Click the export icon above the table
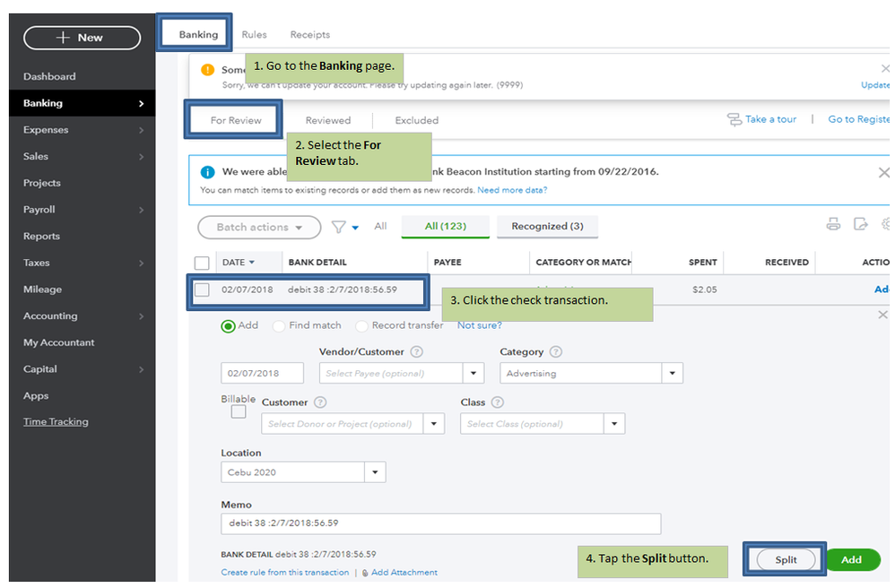 click(x=861, y=224)
